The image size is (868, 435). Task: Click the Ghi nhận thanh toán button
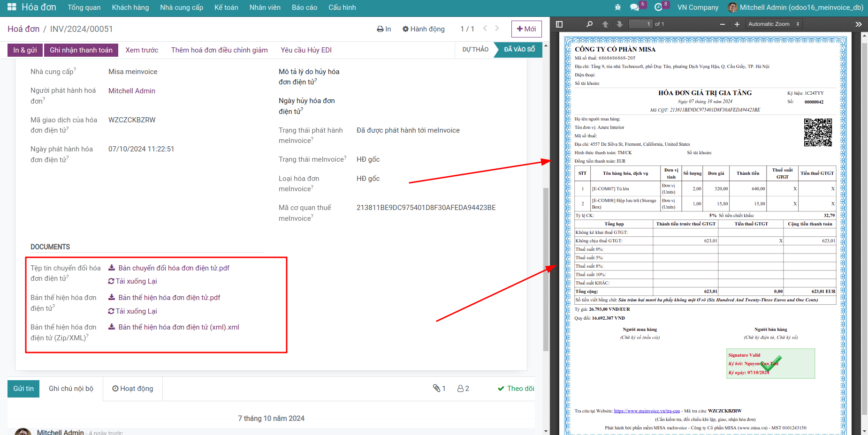point(81,50)
